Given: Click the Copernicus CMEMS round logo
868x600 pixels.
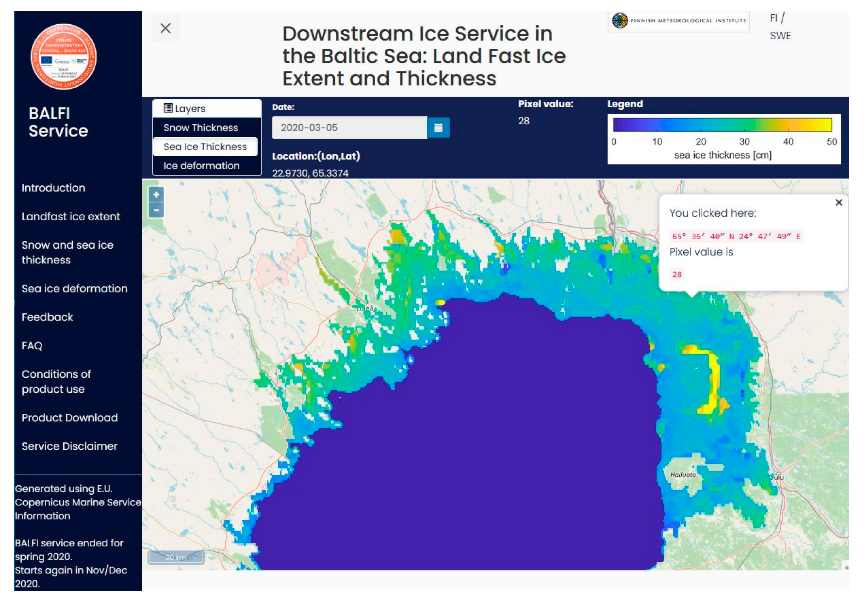Looking at the screenshot, I should coord(63,57).
